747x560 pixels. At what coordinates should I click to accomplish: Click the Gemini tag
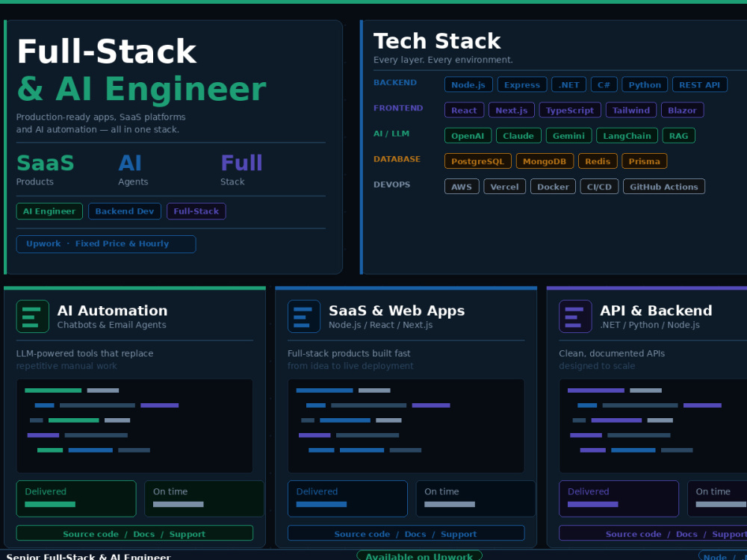(x=568, y=136)
